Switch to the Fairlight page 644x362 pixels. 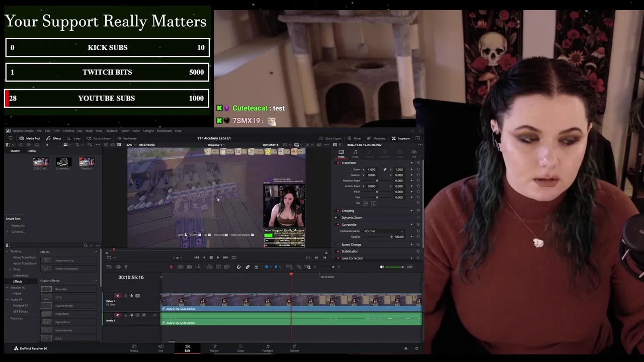[x=267, y=348]
